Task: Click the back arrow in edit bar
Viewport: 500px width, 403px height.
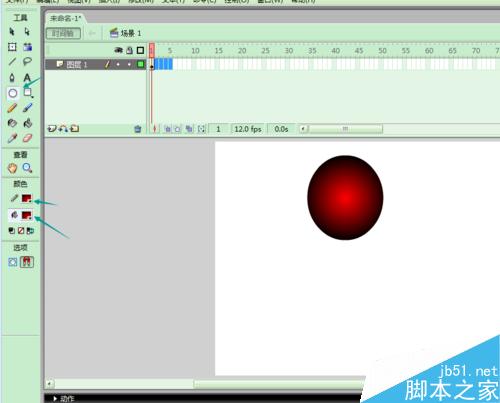Action: coord(92,33)
